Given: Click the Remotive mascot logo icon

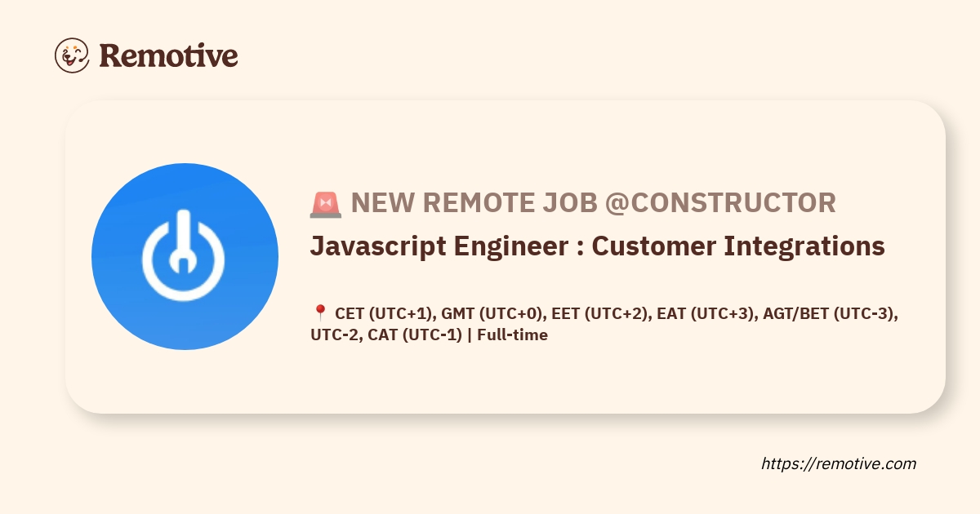Looking at the screenshot, I should coord(72,55).
